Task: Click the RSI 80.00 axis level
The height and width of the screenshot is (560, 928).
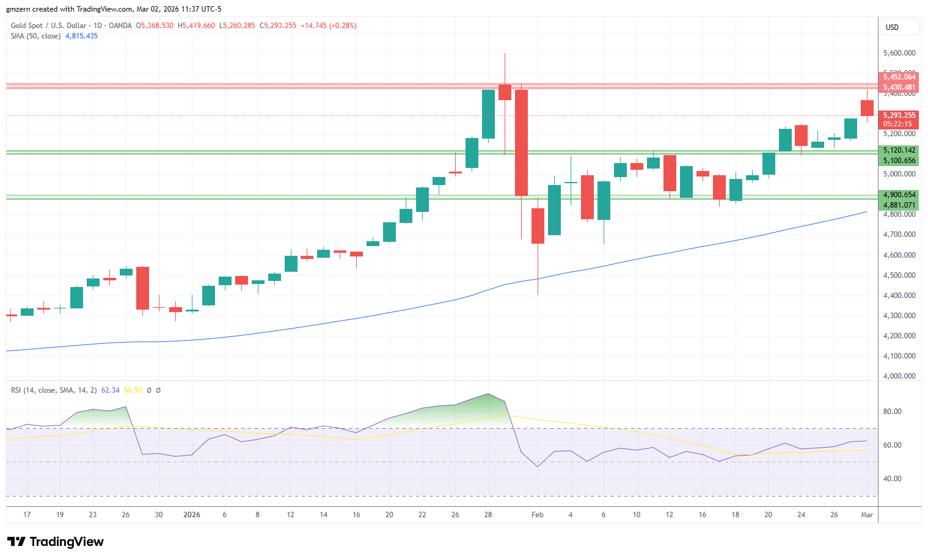Action: pos(893,412)
